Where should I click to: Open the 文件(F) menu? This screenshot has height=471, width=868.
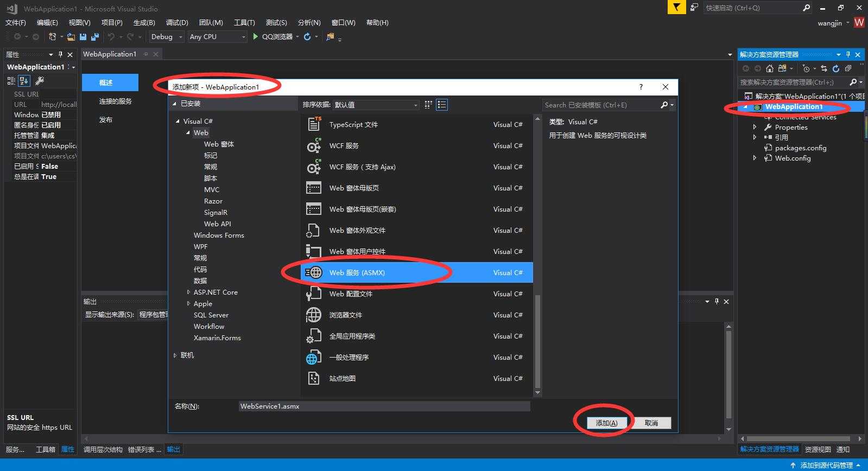[16, 22]
